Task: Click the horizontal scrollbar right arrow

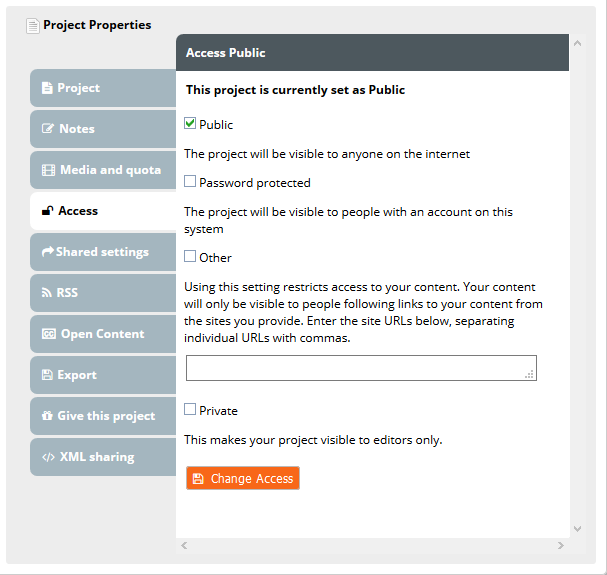Action: (x=561, y=546)
